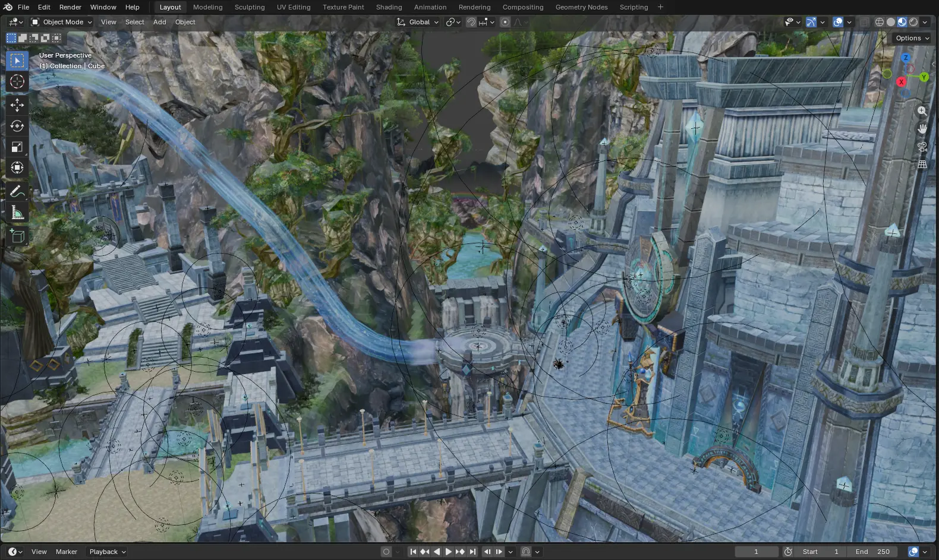This screenshot has height=560, width=939.
Task: Open shading options dropdown arrow
Action: coord(925,22)
